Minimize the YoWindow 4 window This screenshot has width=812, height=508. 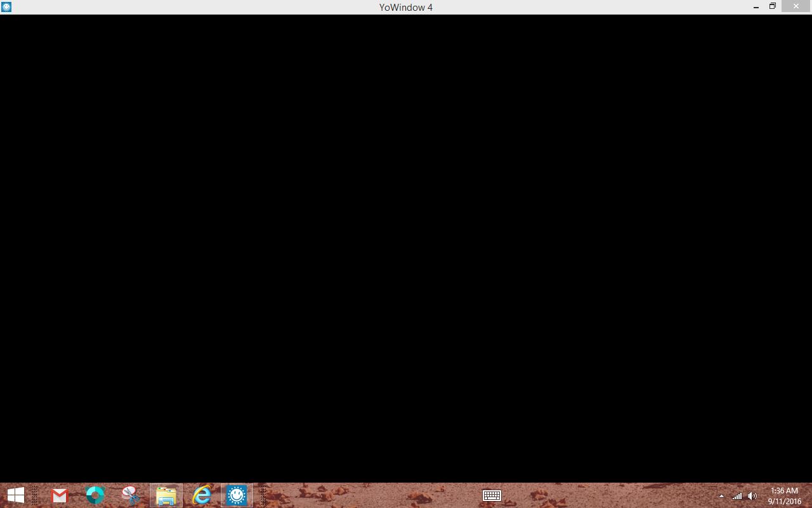[756, 7]
